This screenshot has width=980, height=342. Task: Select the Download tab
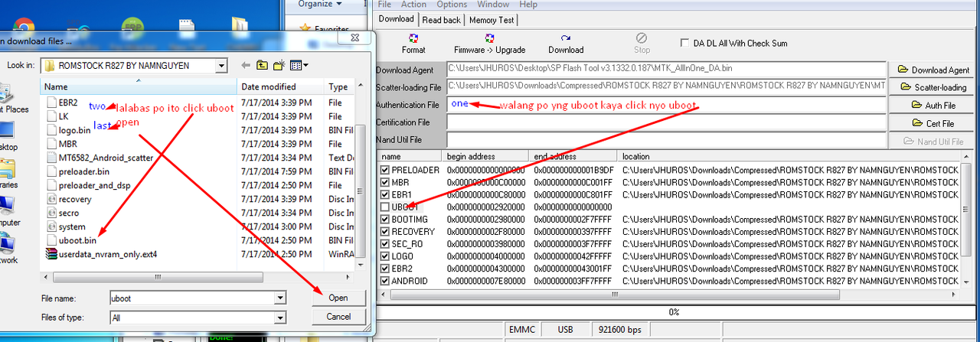[396, 19]
